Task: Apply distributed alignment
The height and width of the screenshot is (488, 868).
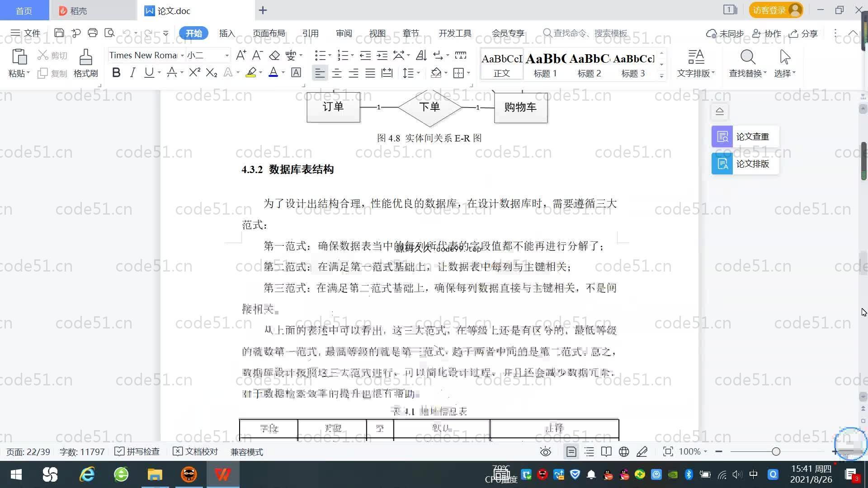Action: 387,73
